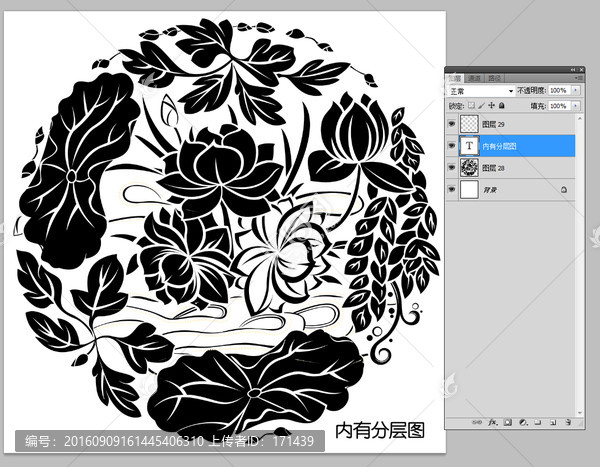Create new fill or adjustment layer

(523, 422)
